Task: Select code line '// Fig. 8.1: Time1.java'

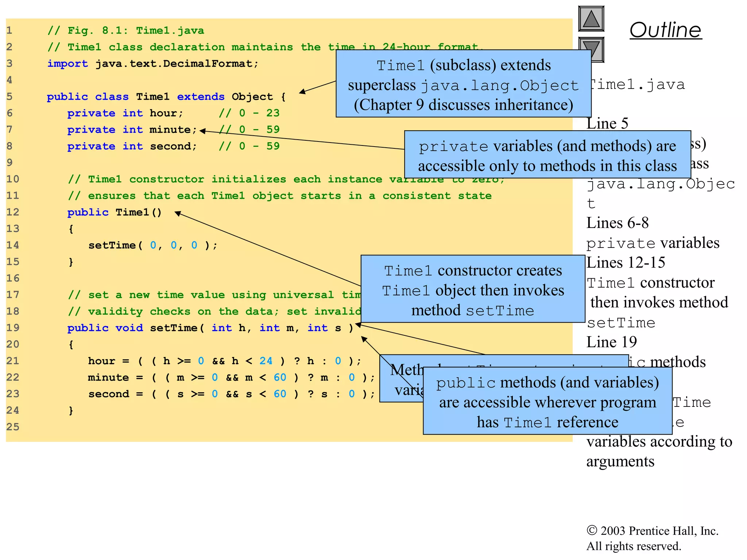Action: point(126,30)
